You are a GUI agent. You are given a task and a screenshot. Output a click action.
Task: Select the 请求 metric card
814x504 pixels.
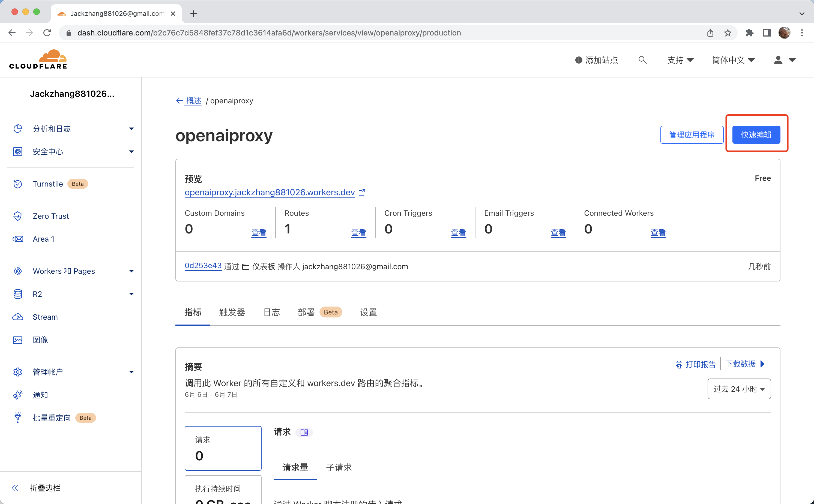point(223,448)
